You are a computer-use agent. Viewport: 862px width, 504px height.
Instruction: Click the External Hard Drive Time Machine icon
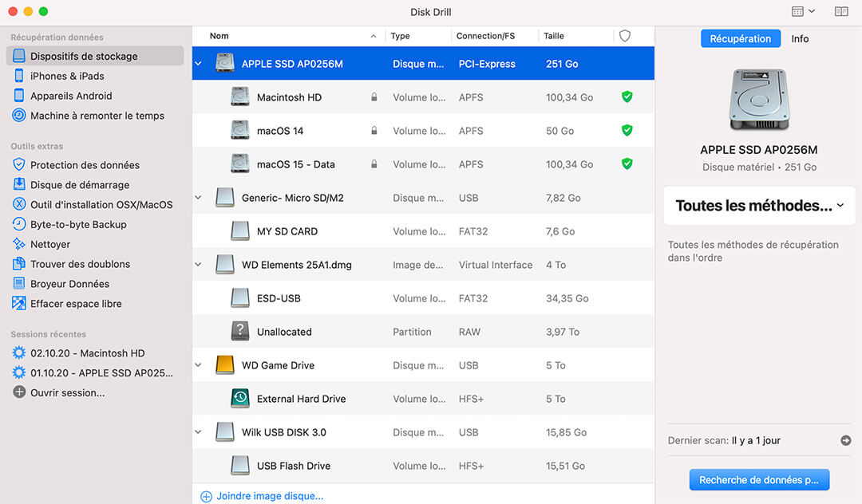point(240,398)
